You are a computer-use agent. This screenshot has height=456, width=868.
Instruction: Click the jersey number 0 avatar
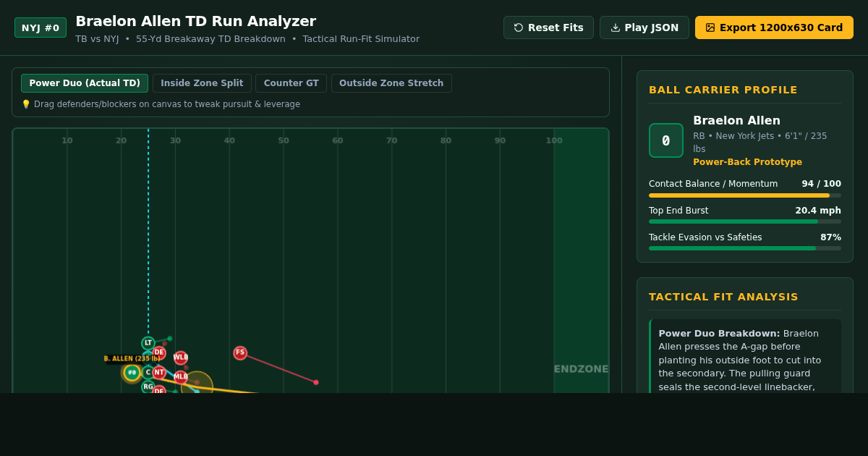pos(666,140)
